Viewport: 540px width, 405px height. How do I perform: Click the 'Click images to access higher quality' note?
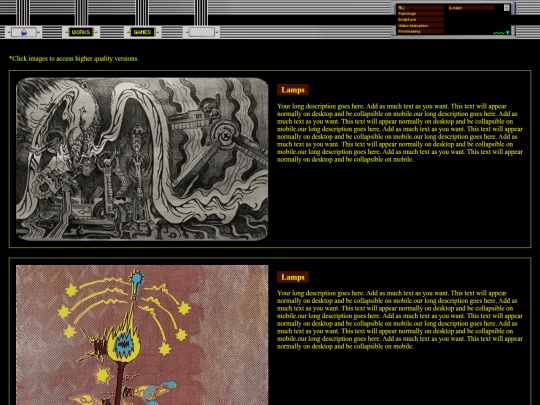point(74,59)
